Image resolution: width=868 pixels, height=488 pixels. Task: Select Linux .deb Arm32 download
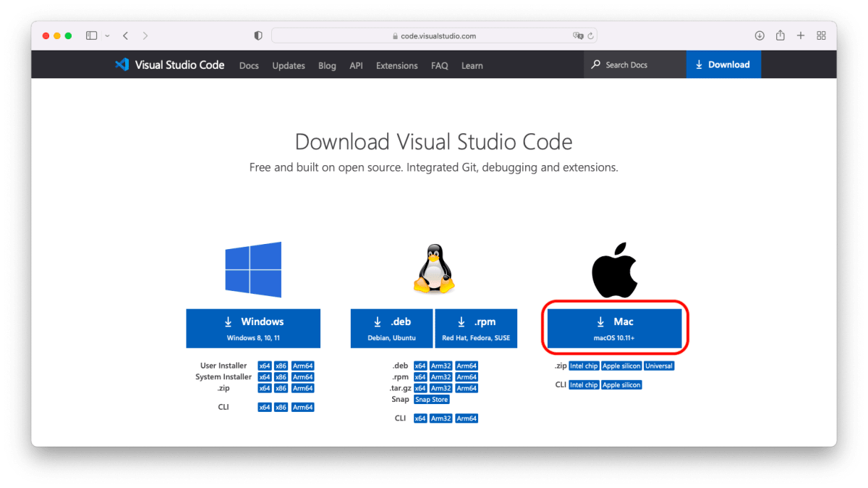(441, 366)
